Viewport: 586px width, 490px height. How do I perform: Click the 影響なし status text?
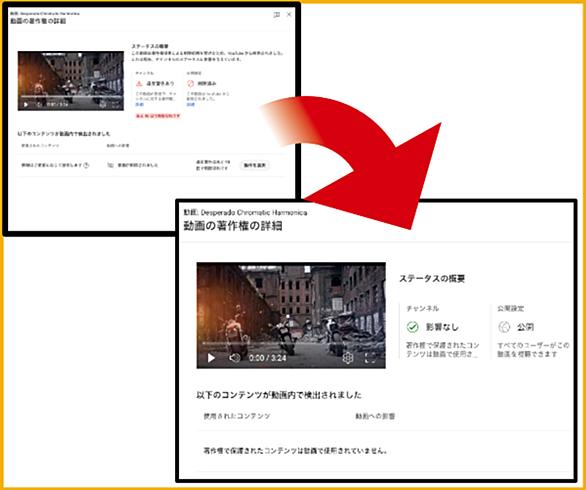point(442,327)
